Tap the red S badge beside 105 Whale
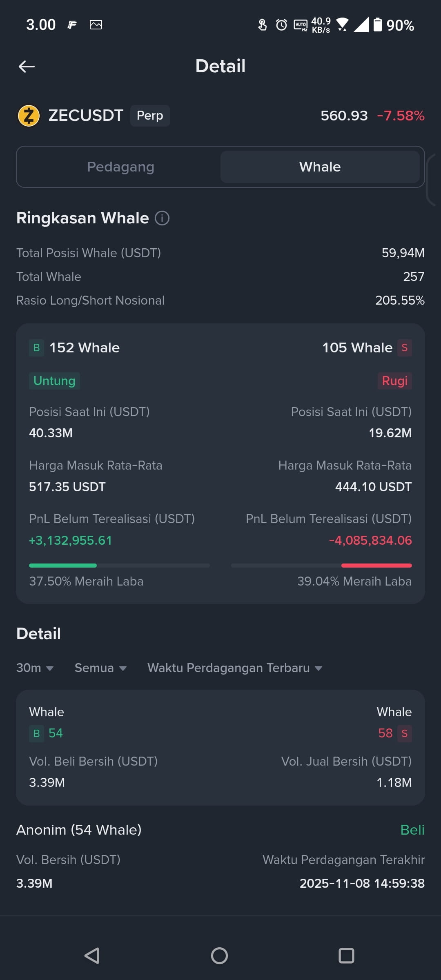 (404, 348)
